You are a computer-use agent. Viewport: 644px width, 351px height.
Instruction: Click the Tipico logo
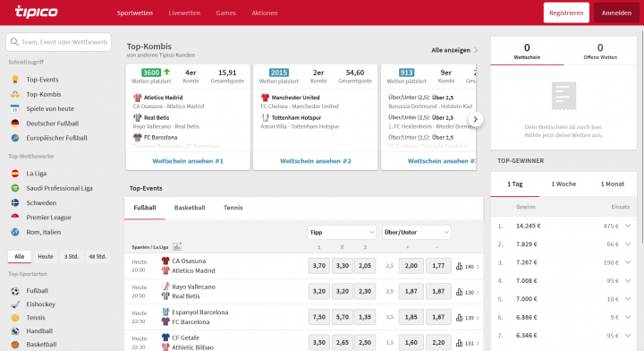[36, 12]
